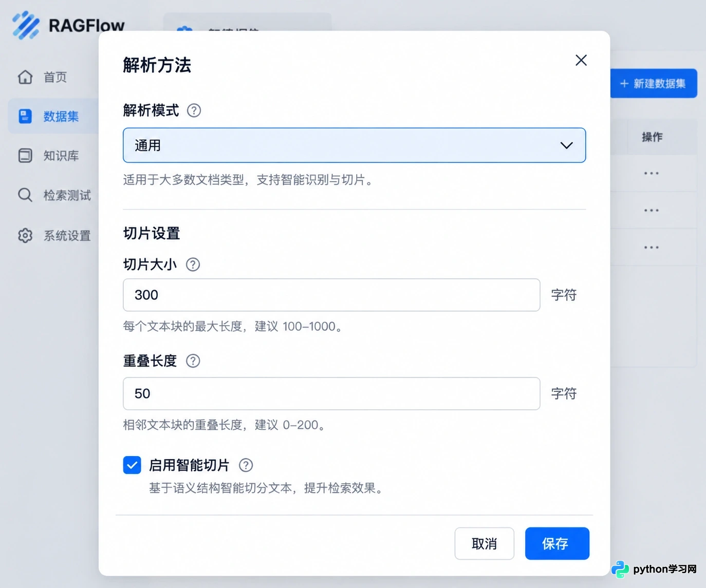Click the 保存 button

(x=557, y=543)
